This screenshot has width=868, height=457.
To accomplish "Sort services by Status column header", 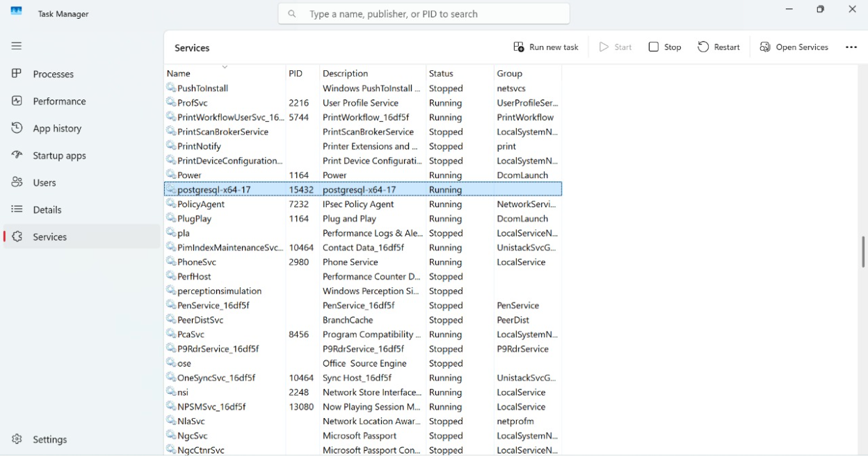I will tap(441, 74).
